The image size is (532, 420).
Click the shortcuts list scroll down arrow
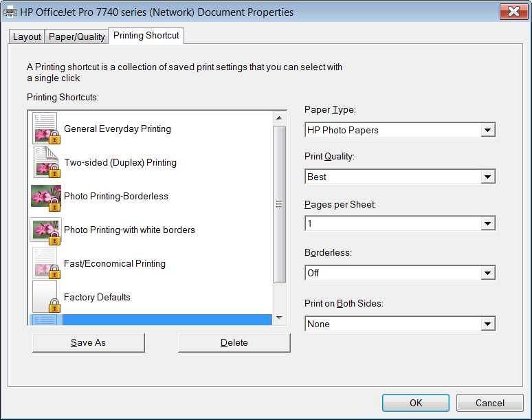(279, 318)
